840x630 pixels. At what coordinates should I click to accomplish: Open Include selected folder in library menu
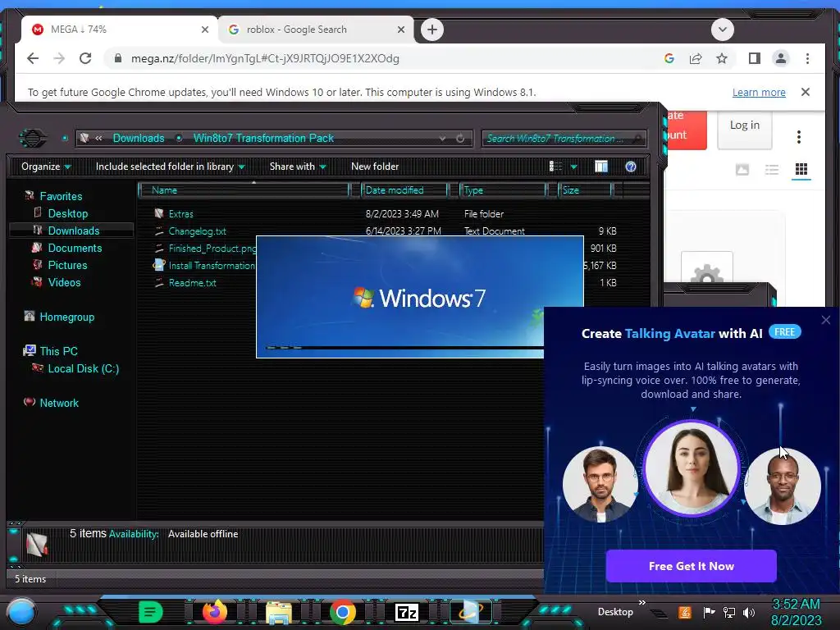tap(170, 167)
